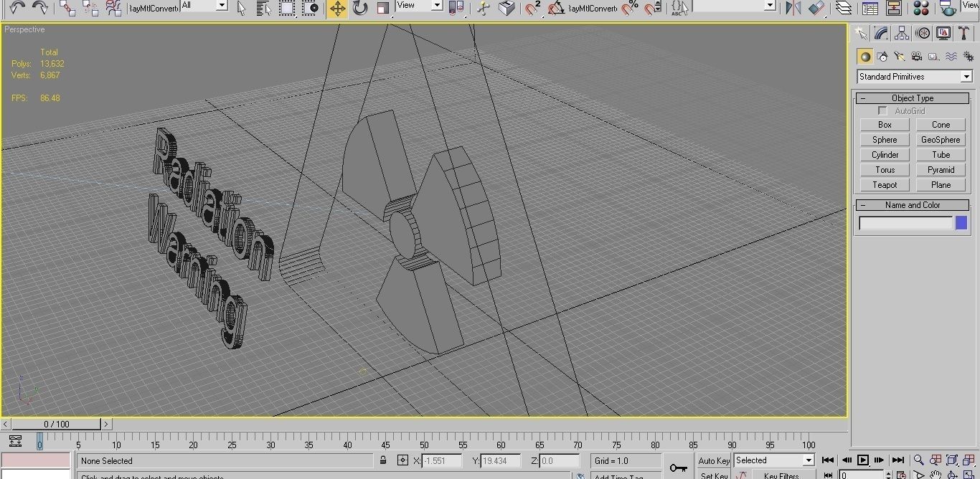Select Lights category icon
The width and height of the screenshot is (980, 479).
pyautogui.click(x=900, y=57)
